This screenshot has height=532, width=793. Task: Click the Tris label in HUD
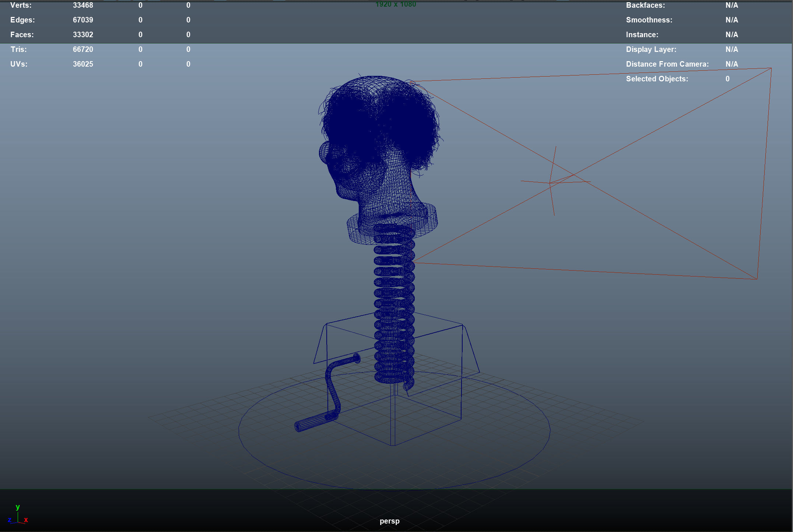click(x=18, y=49)
